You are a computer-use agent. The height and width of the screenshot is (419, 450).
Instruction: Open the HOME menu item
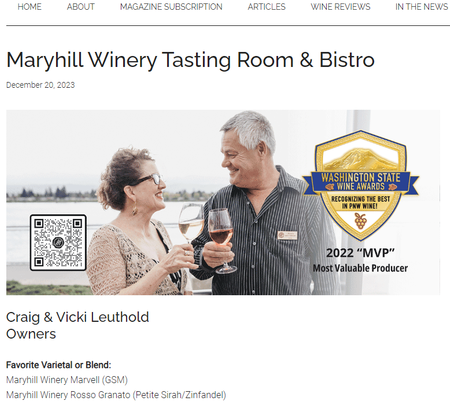pos(29,7)
